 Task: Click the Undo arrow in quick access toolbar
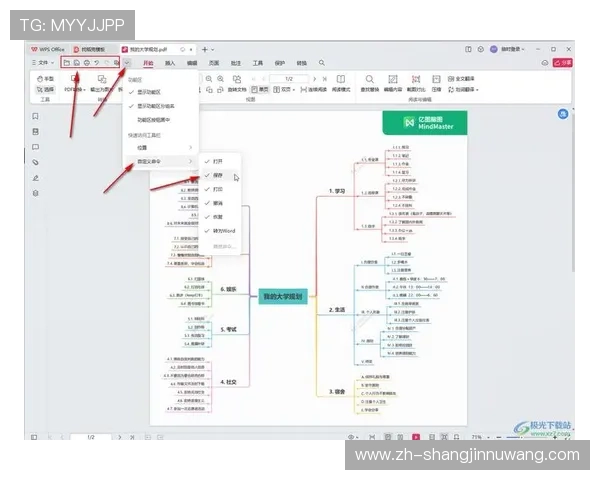click(97, 63)
